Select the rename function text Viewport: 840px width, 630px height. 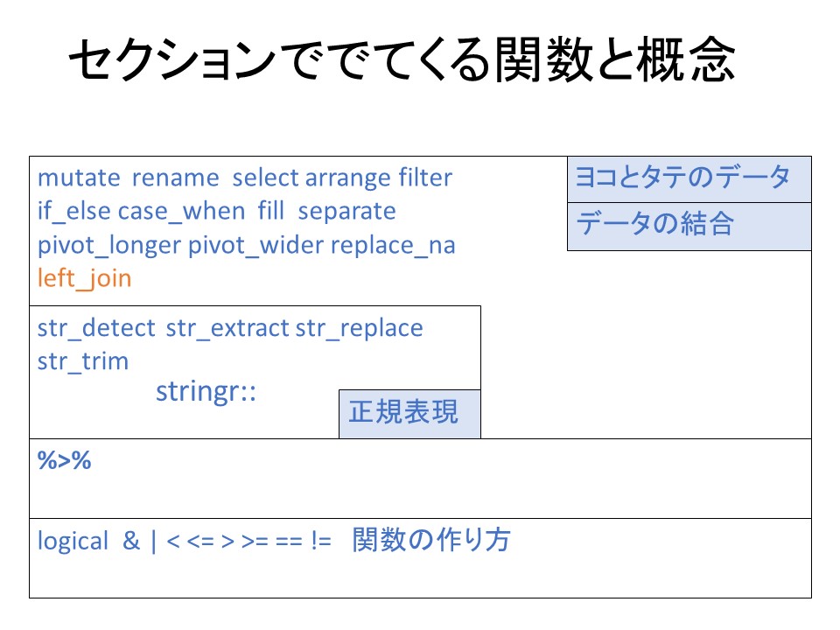click(175, 178)
